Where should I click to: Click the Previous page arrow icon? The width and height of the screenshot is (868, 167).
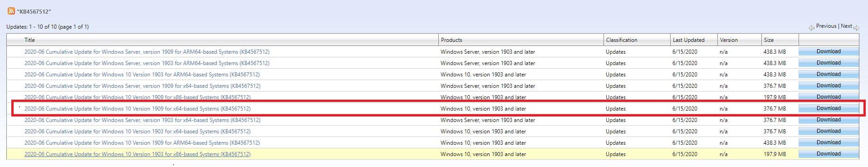pos(811,28)
